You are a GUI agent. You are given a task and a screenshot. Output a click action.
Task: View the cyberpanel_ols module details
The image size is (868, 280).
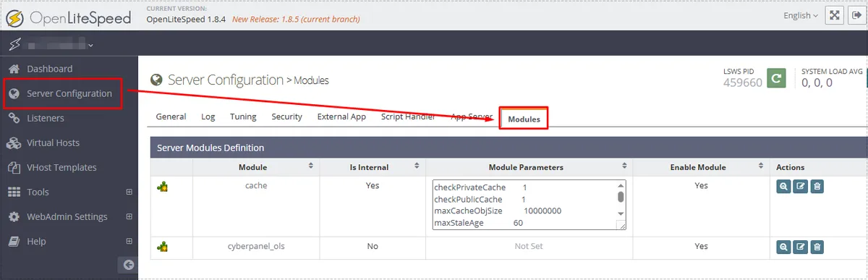783,247
